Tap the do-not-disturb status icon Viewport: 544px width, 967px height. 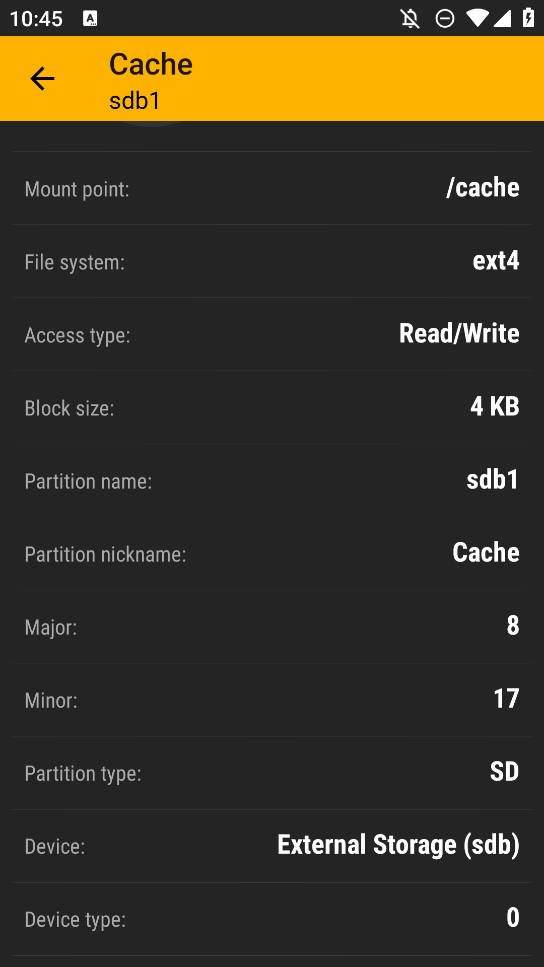[445, 19]
